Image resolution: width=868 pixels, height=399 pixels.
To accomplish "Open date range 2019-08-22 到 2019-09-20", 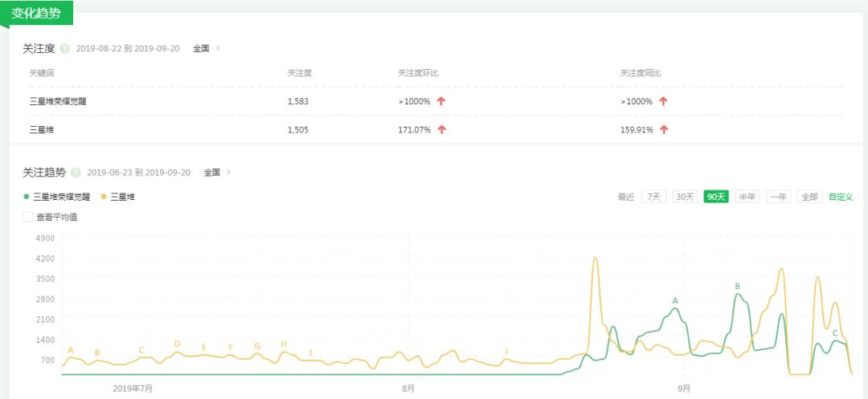I will [128, 49].
